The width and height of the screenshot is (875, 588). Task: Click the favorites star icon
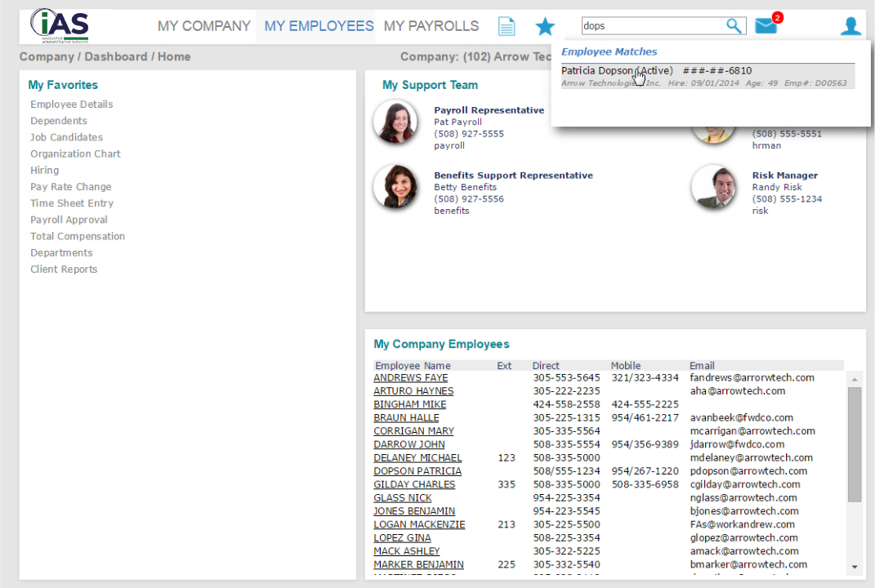pyautogui.click(x=544, y=25)
